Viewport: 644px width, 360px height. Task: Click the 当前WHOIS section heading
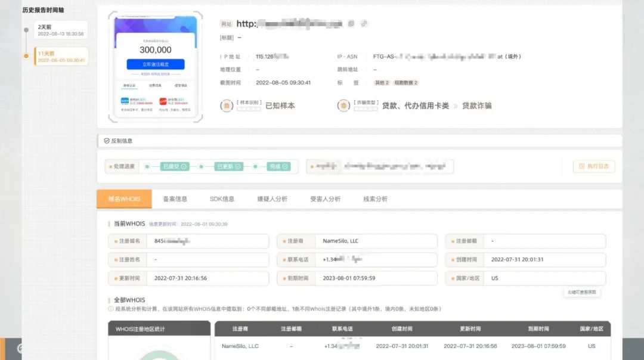[x=129, y=224]
